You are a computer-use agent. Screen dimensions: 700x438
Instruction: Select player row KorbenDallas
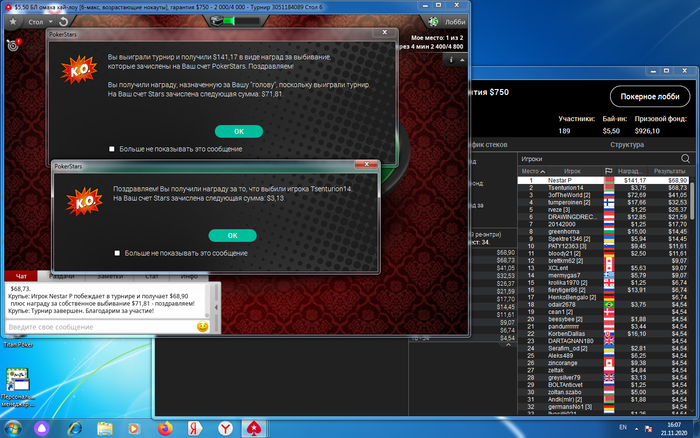point(603,334)
